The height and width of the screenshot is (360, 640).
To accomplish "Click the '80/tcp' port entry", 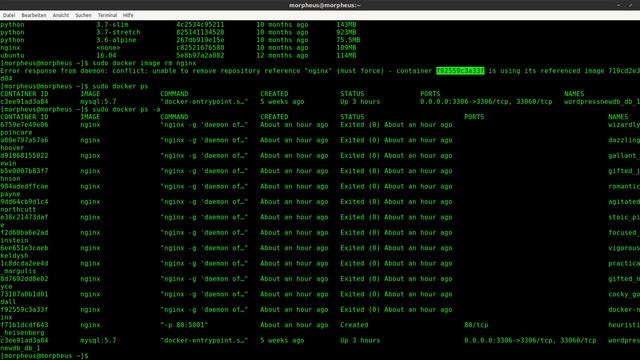I will click(476, 325).
